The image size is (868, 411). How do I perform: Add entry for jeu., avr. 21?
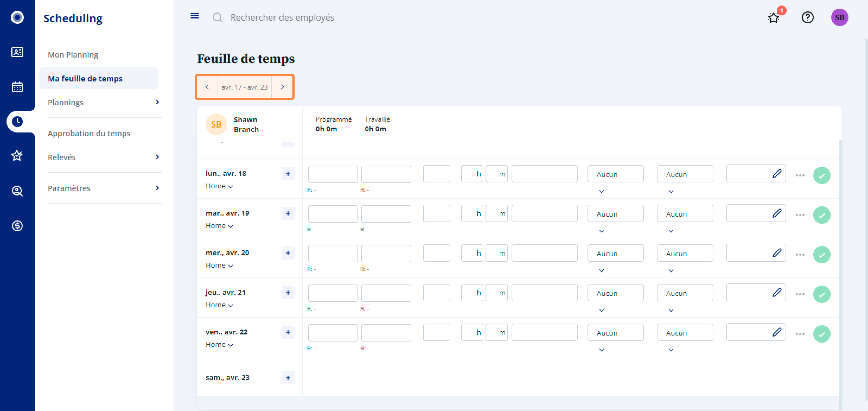tap(288, 293)
